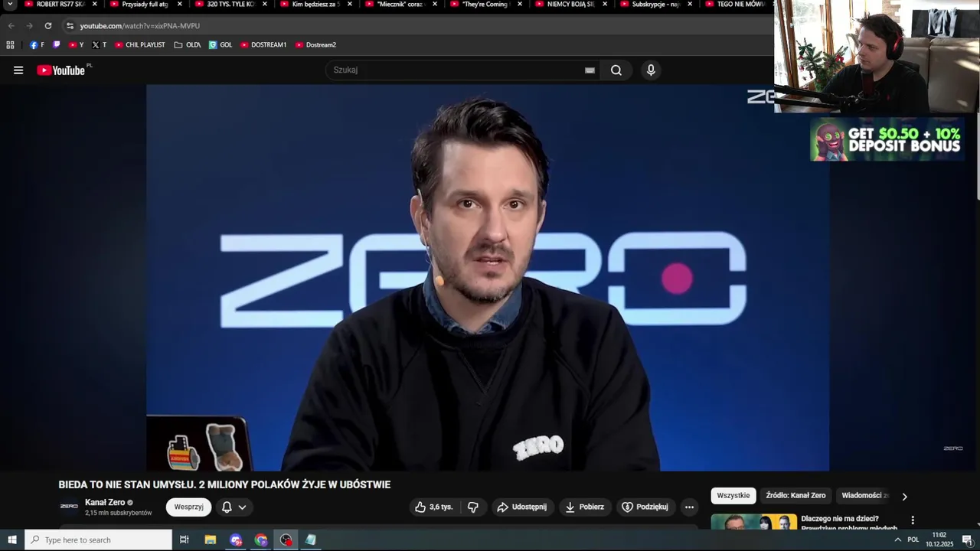980x551 pixels.
Task: Open options for Dlaczego nie ma dzieci? video
Action: coord(912,520)
